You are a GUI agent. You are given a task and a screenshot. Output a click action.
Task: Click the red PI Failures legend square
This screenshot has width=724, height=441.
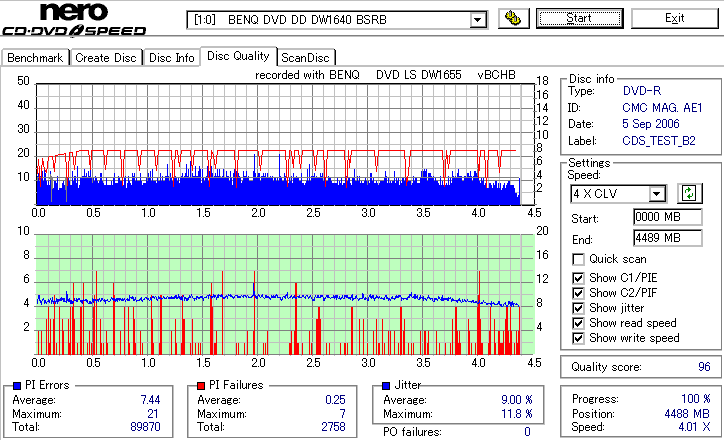201,386
